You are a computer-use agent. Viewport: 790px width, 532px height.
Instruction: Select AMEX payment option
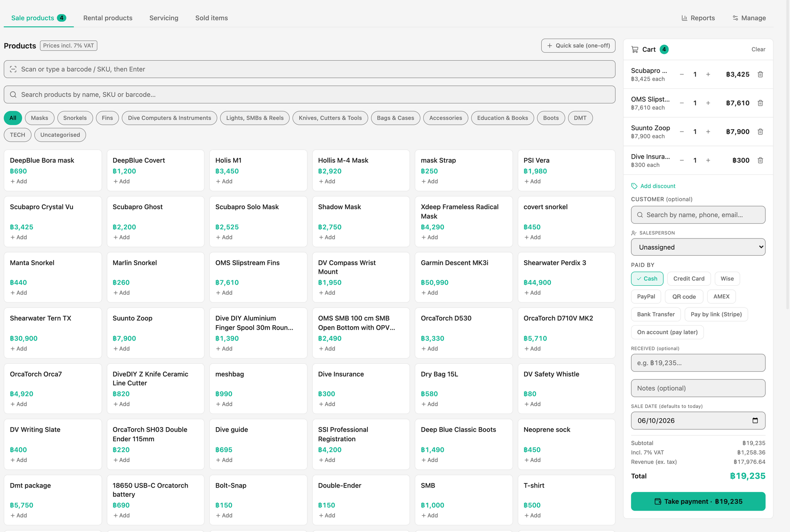(x=721, y=296)
